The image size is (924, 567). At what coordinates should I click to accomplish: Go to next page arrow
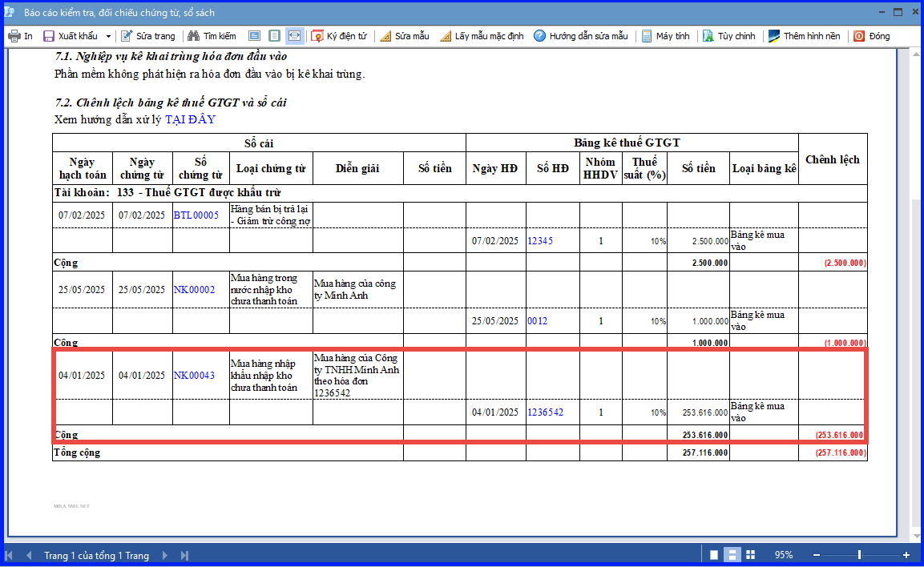(x=165, y=555)
